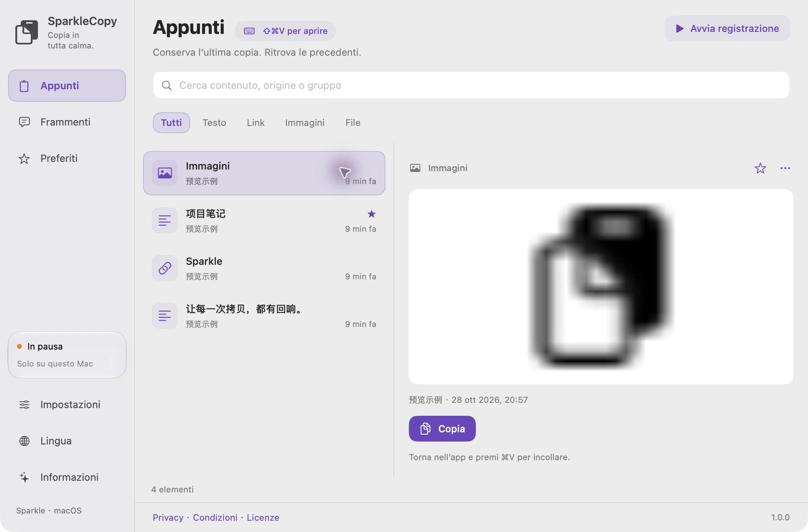Open Impostazioni settings
808x532 pixels.
(67, 404)
